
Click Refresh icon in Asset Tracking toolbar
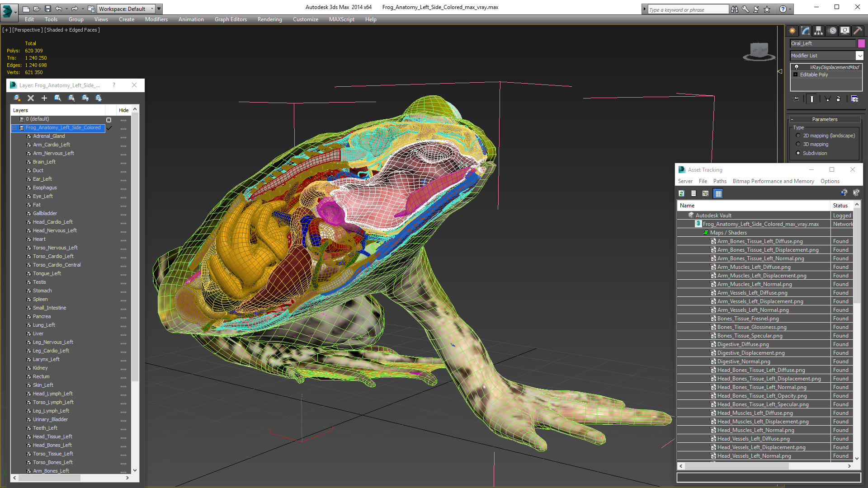[681, 193]
